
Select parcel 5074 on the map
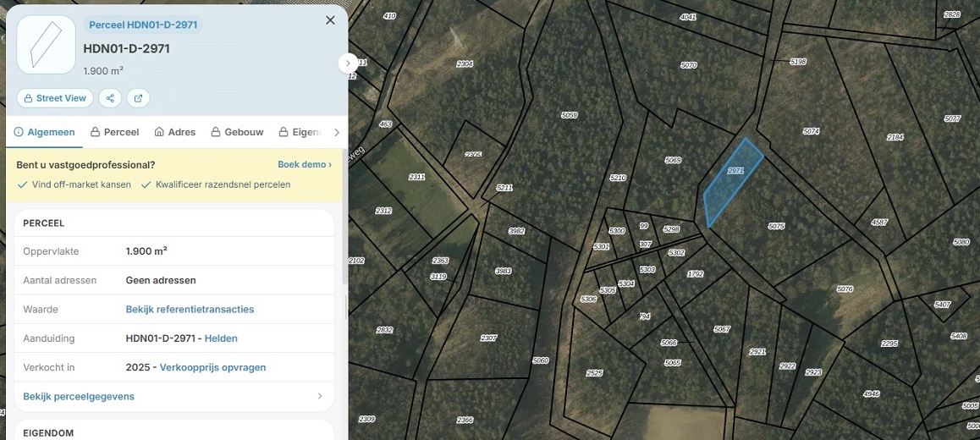point(812,131)
